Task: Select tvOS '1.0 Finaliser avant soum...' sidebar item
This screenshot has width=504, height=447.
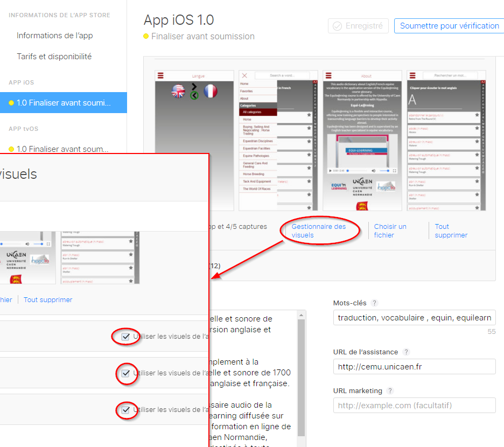Action: (x=62, y=149)
